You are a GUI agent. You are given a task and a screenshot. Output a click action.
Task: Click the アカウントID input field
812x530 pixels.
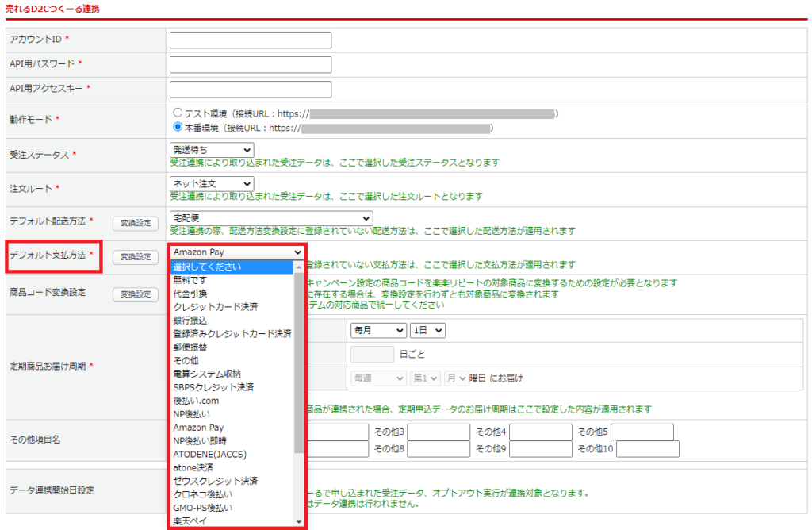(x=251, y=40)
